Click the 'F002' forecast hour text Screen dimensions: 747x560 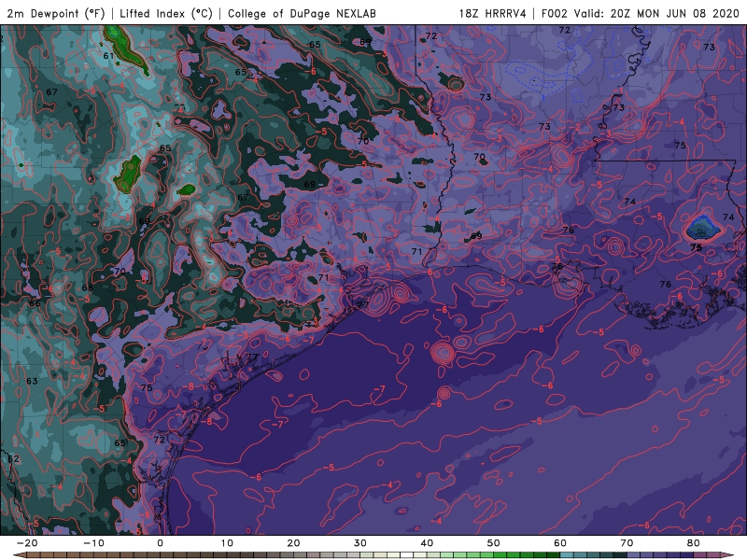[556, 13]
